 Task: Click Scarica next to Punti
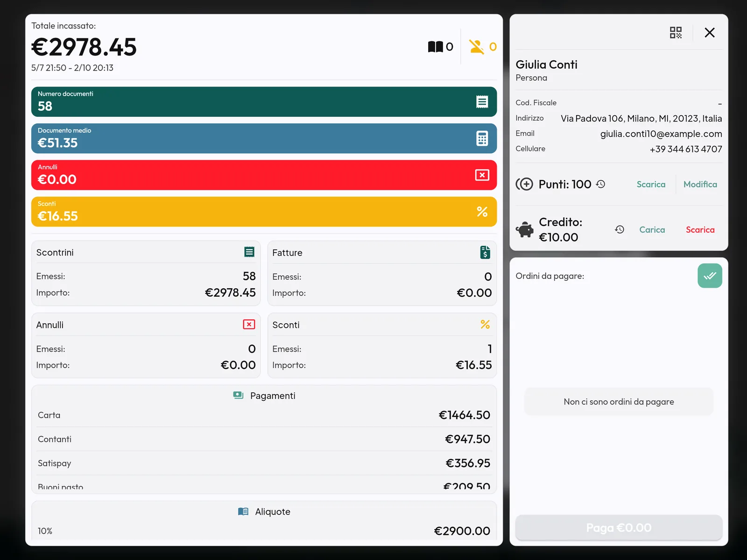tap(651, 184)
